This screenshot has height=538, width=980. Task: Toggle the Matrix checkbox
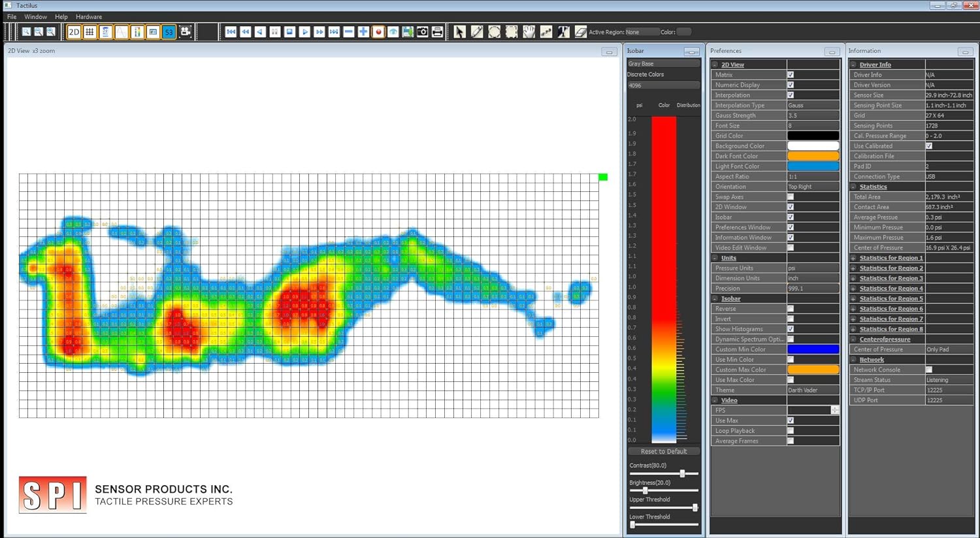tap(791, 75)
